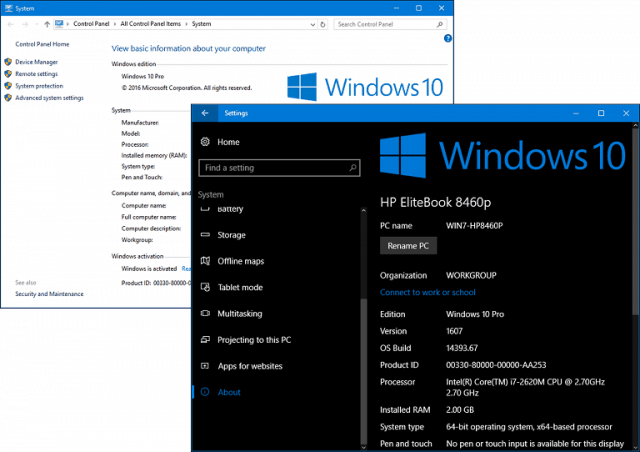Click All Control Panel Items breadcrumb
Image resolution: width=640 pixels, height=452 pixels.
(151, 24)
